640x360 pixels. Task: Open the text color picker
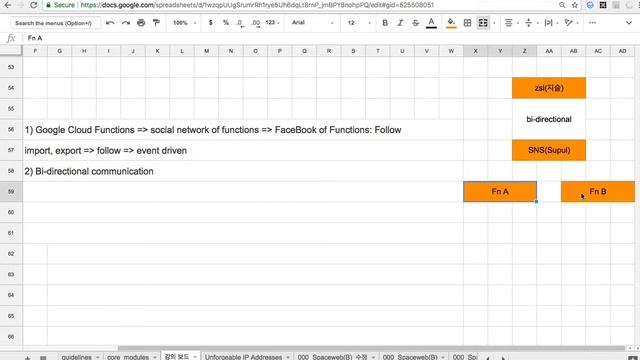coord(431,23)
